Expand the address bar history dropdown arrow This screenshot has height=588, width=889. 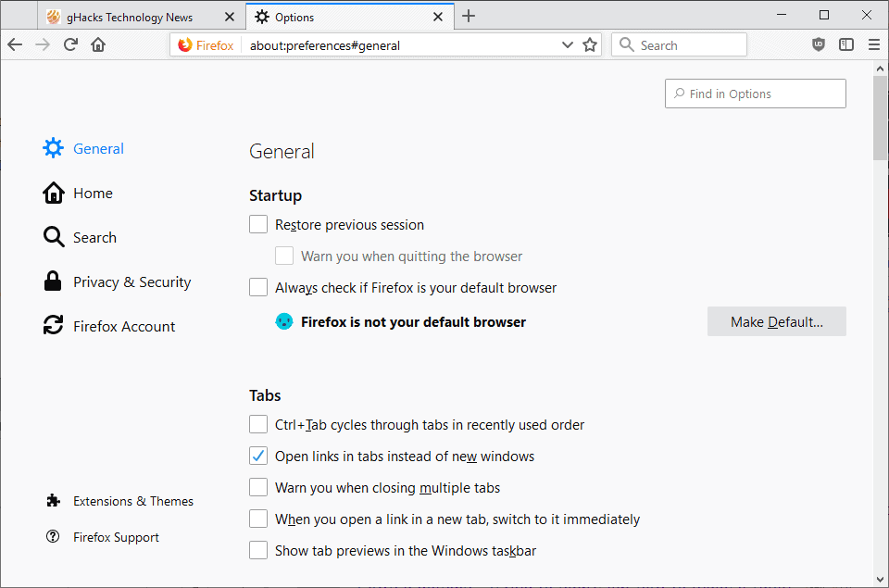(568, 44)
